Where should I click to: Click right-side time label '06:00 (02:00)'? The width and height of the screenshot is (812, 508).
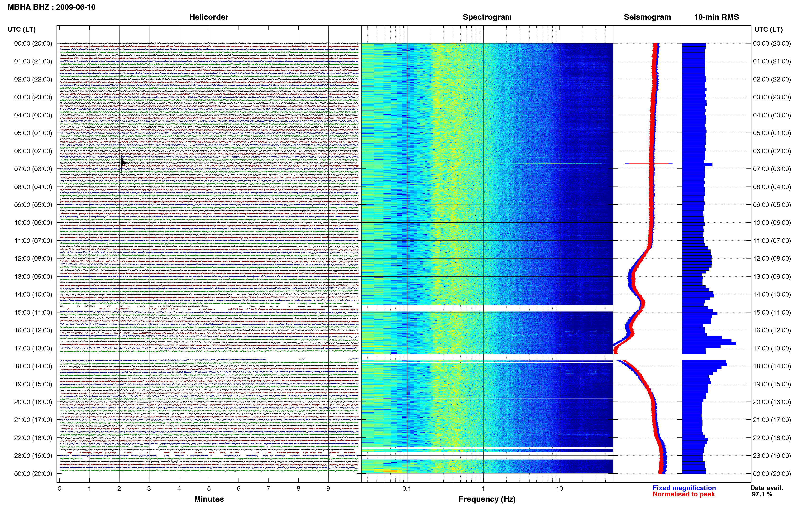tap(772, 151)
